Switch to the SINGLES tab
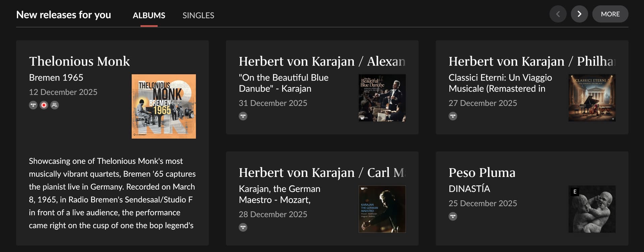 198,15
